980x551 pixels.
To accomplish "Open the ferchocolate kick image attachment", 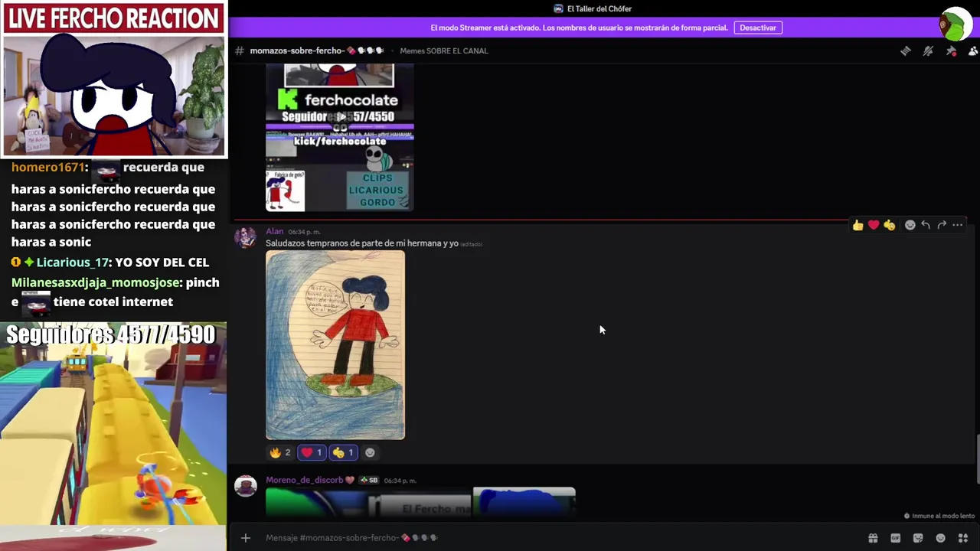I will pyautogui.click(x=340, y=138).
